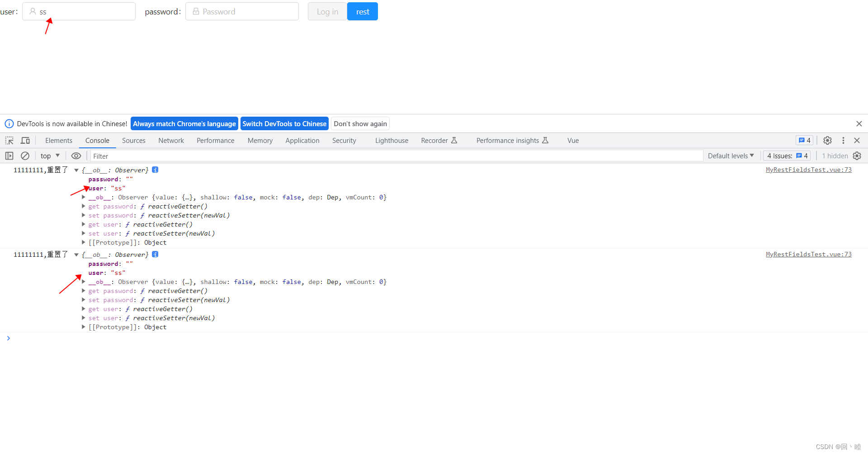Click the info icon beside Observer object

[155, 170]
